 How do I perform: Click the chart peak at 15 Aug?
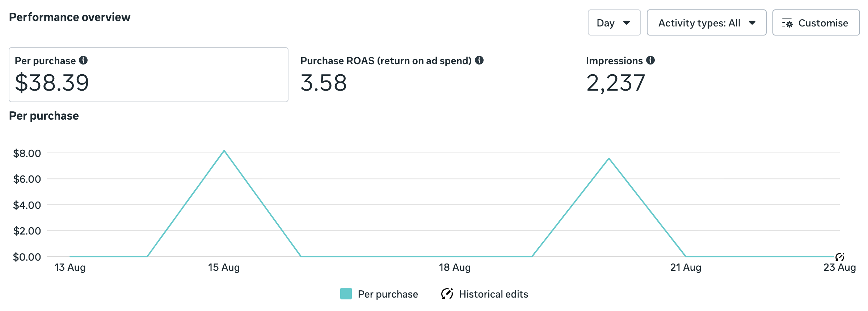224,151
